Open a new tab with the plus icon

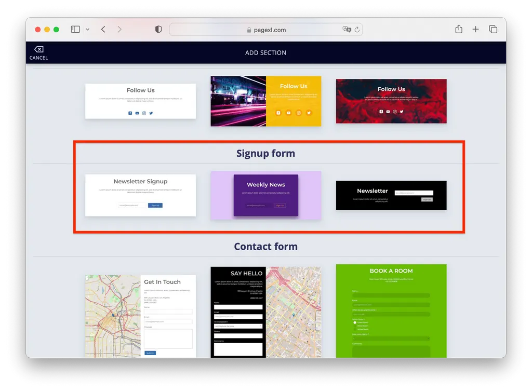click(476, 30)
